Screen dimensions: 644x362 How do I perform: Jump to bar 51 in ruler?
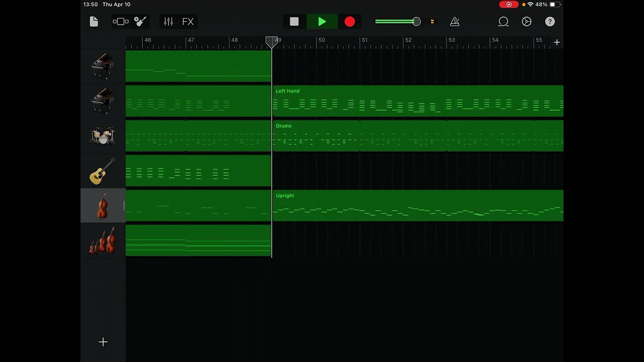[x=365, y=40]
